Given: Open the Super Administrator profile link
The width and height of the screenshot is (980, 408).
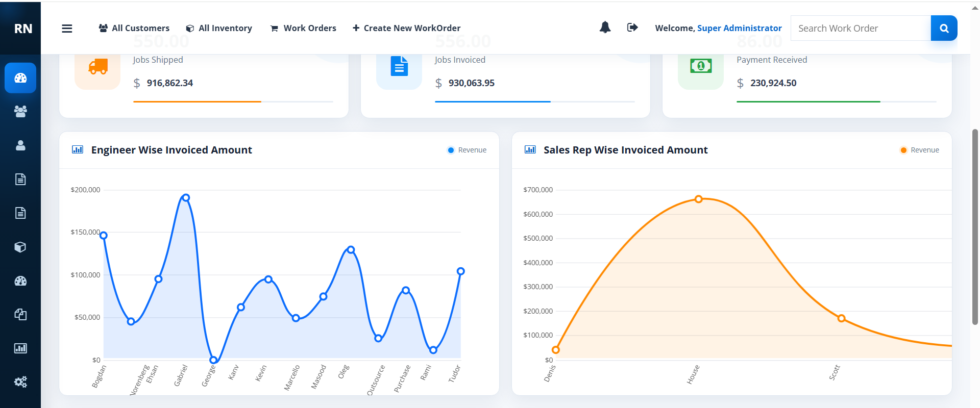Looking at the screenshot, I should tap(740, 28).
